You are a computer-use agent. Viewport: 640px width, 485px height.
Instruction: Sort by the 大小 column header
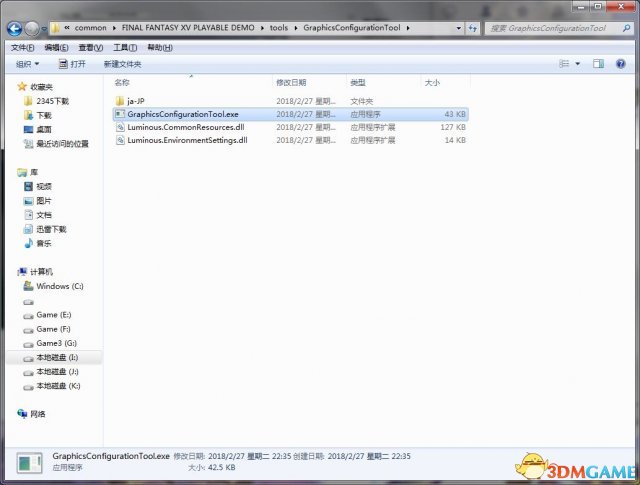pos(432,82)
